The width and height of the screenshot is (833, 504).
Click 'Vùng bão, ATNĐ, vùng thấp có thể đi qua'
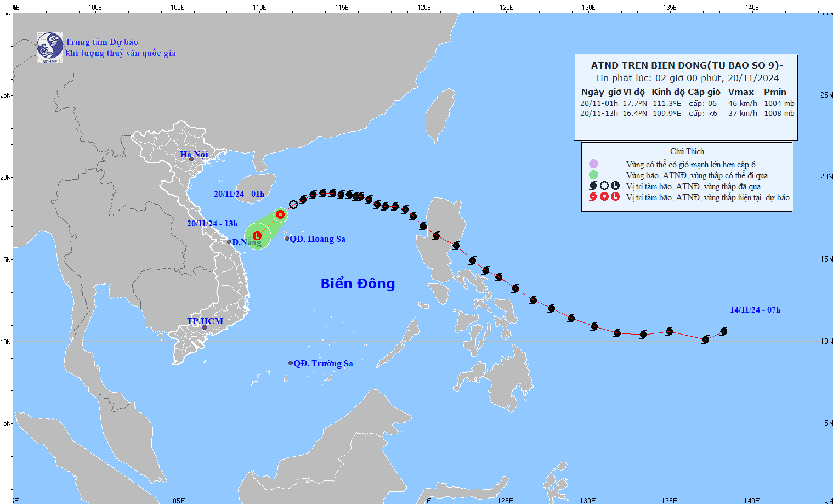click(697, 175)
